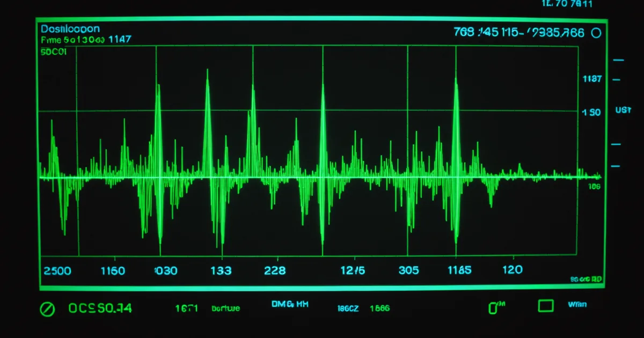
Task: Click the 'Wfan' label at bottom right
Action: [x=577, y=304]
